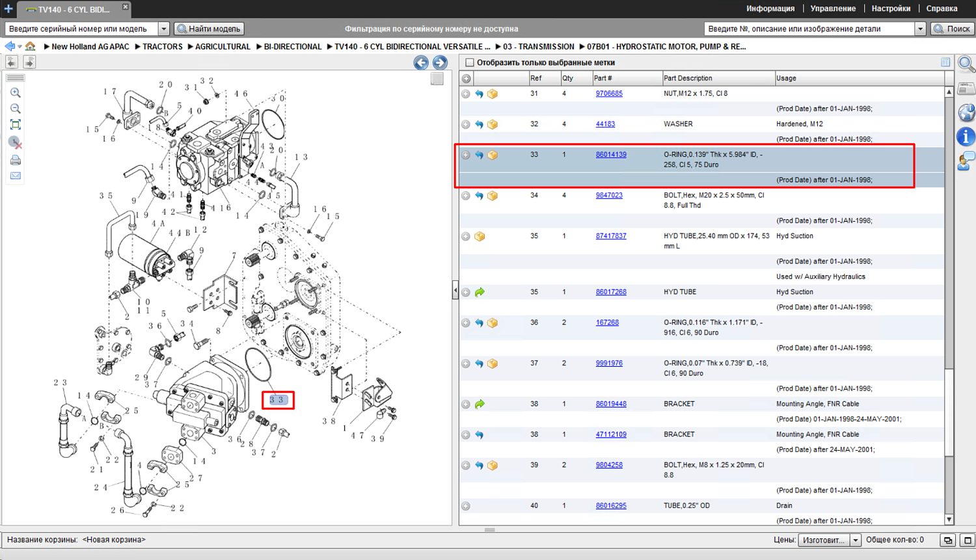Click the round add icon for part 9706685
This screenshot has width=976, height=560.
(466, 94)
